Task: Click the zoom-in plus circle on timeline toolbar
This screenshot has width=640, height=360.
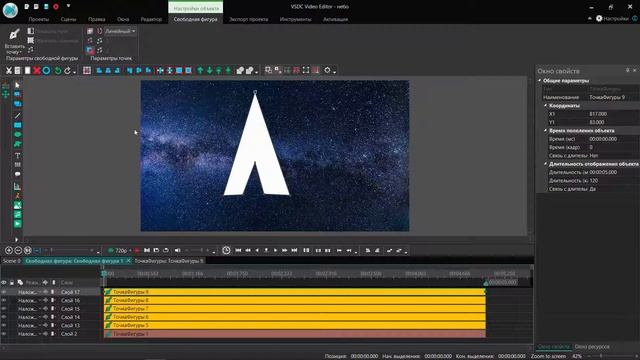Action: [x=9, y=250]
